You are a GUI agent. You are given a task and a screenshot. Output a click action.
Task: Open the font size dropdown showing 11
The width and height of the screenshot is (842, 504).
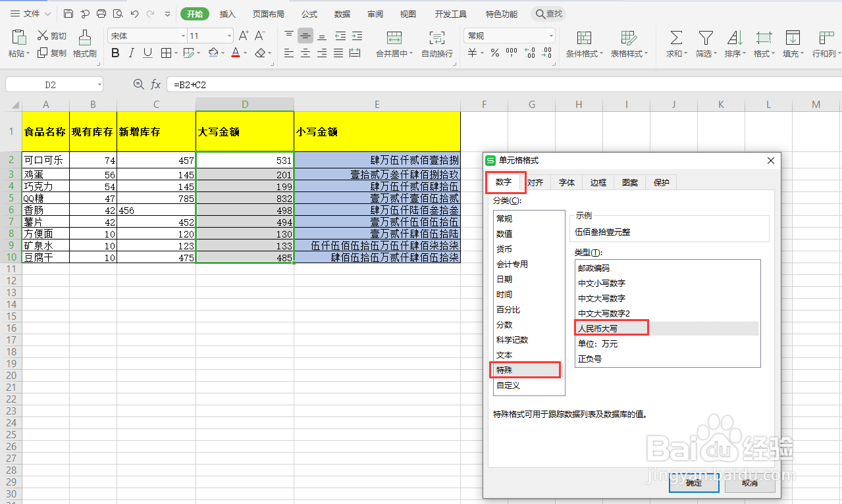pos(229,36)
